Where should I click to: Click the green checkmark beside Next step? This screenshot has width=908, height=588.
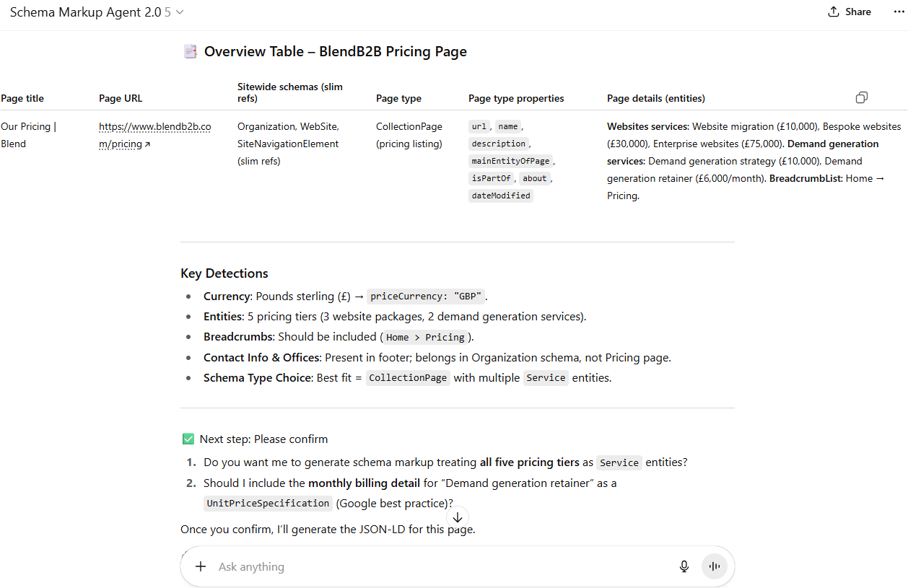click(x=188, y=438)
